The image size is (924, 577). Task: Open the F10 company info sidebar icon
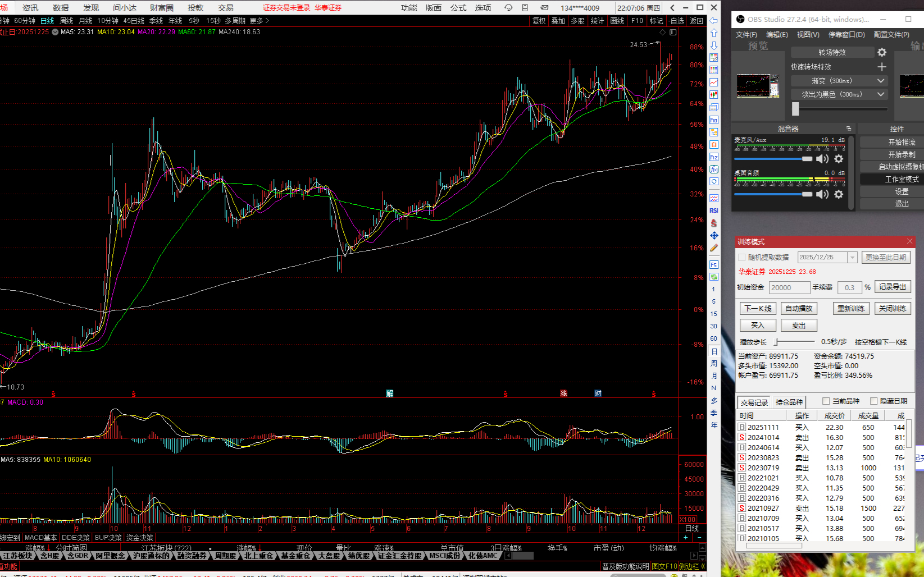[x=714, y=120]
